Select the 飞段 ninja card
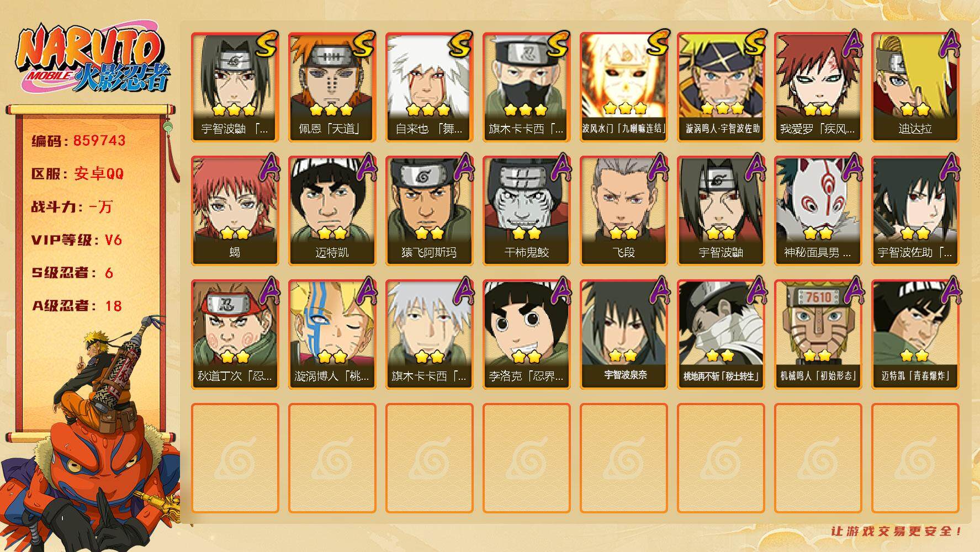980x552 pixels. tap(623, 211)
